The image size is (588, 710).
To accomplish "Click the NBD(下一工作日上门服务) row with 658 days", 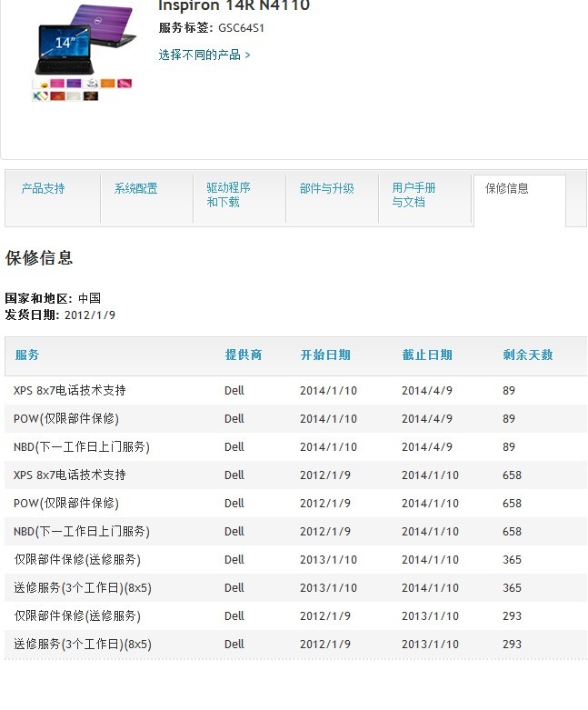I will click(x=295, y=531).
